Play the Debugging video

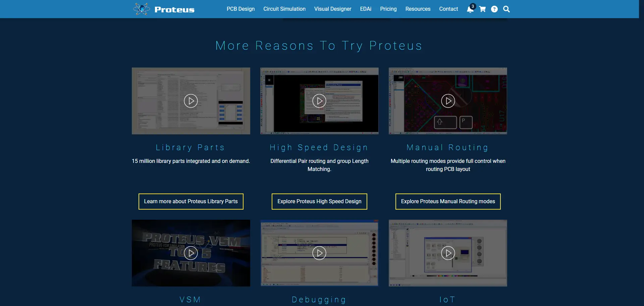point(319,253)
